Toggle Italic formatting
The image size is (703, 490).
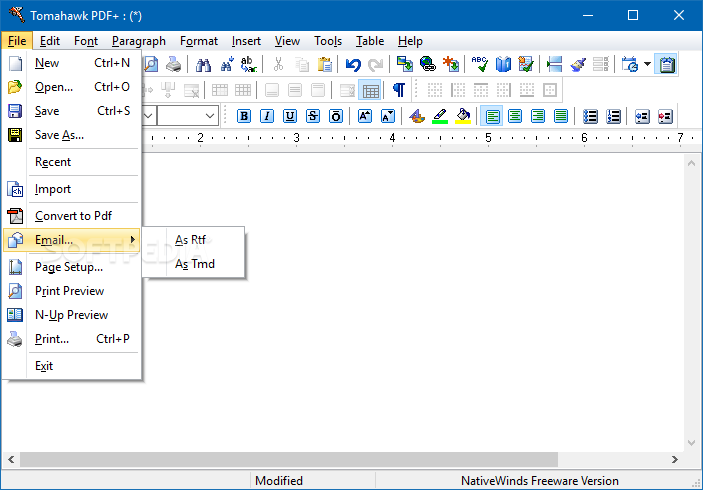(x=267, y=117)
